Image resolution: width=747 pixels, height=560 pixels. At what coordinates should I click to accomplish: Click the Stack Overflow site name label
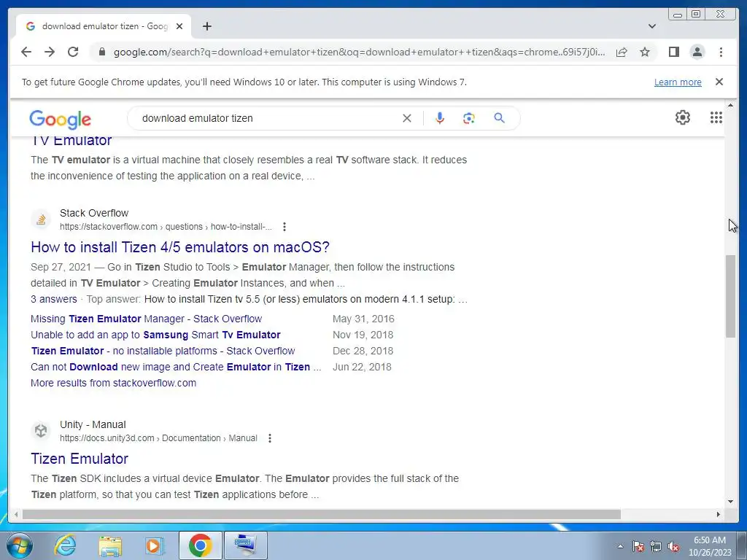pos(94,214)
